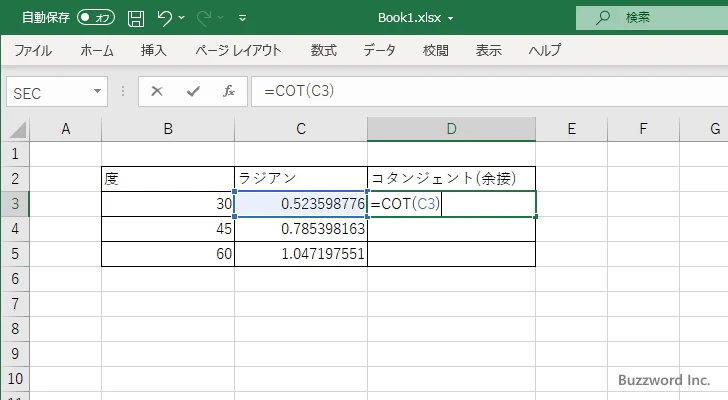Screen dimensions: 728x400
Task: Select row 8 header
Action: 15,329
